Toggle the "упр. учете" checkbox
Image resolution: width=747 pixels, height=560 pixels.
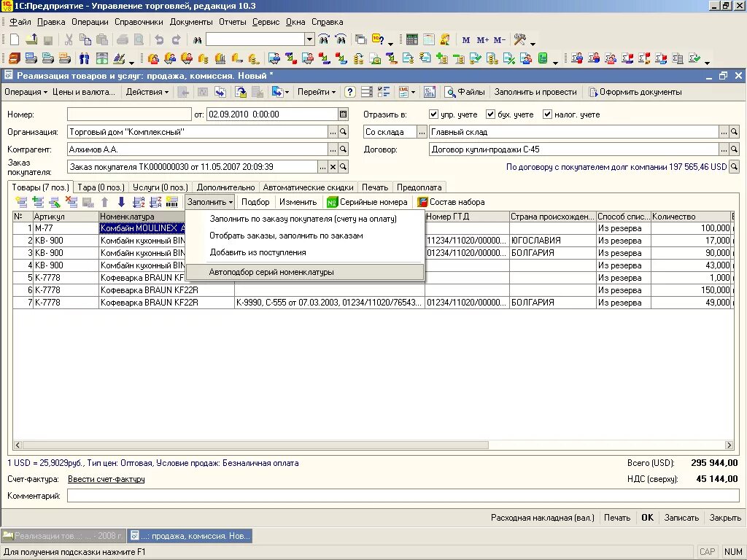pos(433,114)
